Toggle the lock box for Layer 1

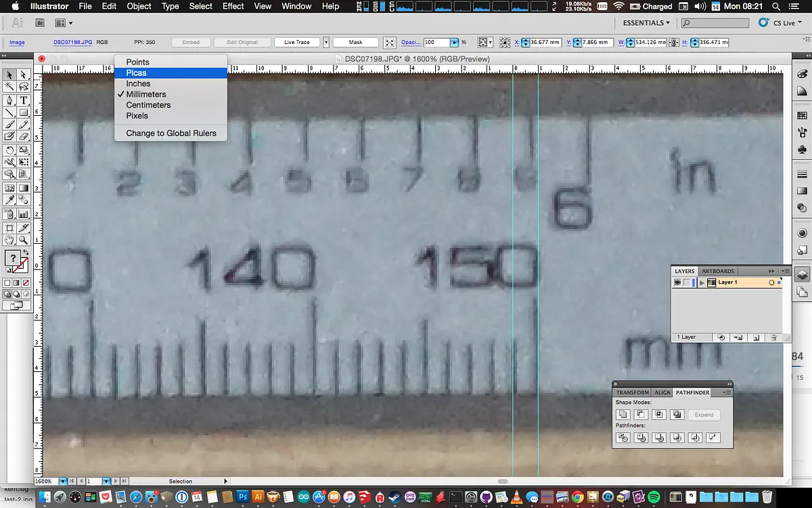[686, 282]
